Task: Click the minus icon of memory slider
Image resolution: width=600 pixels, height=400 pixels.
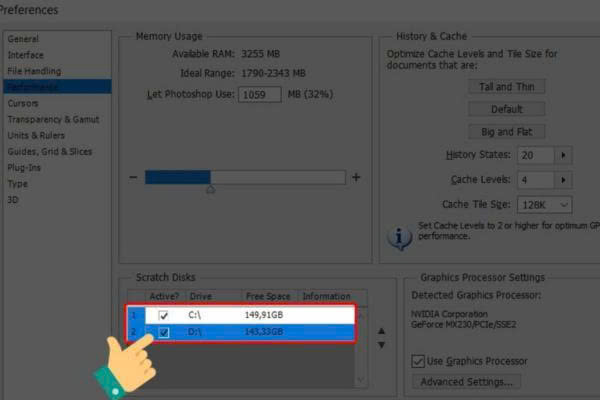Action: tap(133, 177)
